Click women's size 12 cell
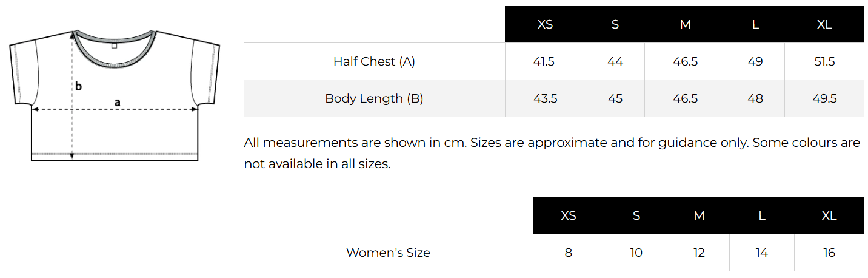 pos(699,253)
